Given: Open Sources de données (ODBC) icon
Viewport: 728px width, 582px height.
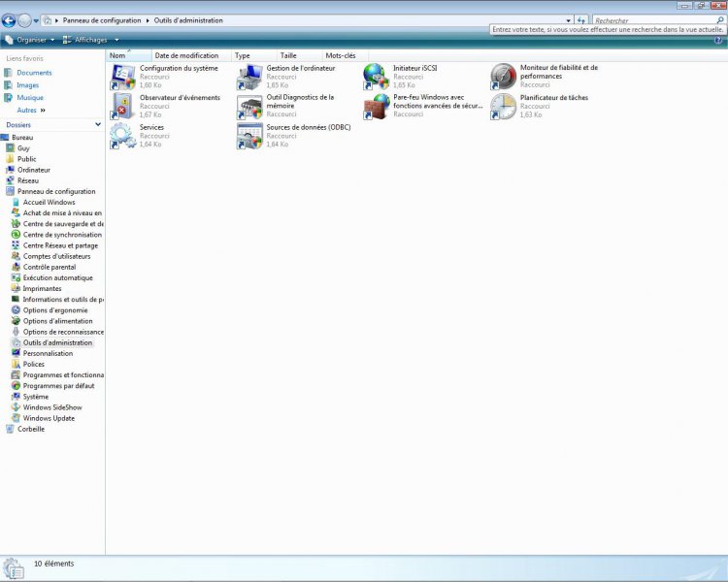Looking at the screenshot, I should 249,136.
